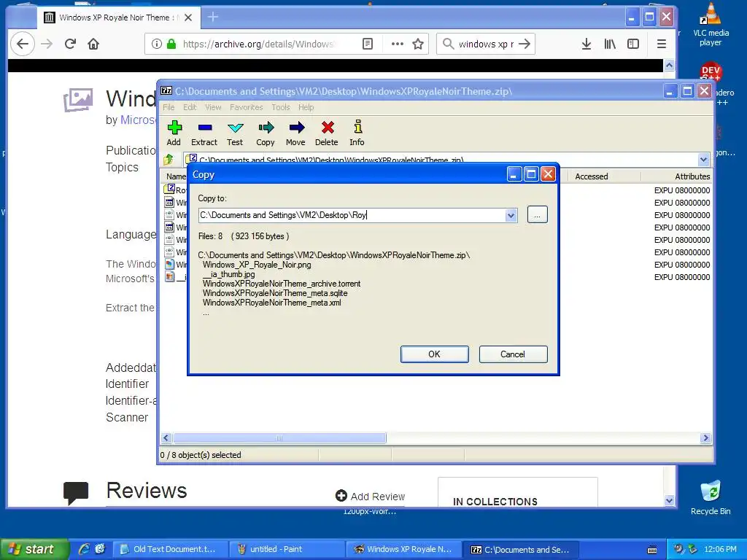Viewport: 747px width, 560px height.
Task: Click the Firefox reload page icon
Action: click(70, 44)
